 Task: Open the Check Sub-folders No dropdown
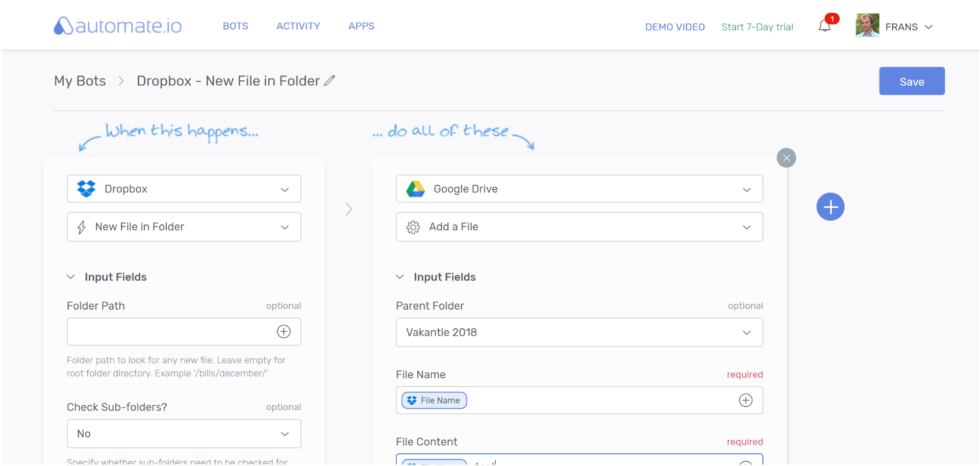[x=184, y=434]
